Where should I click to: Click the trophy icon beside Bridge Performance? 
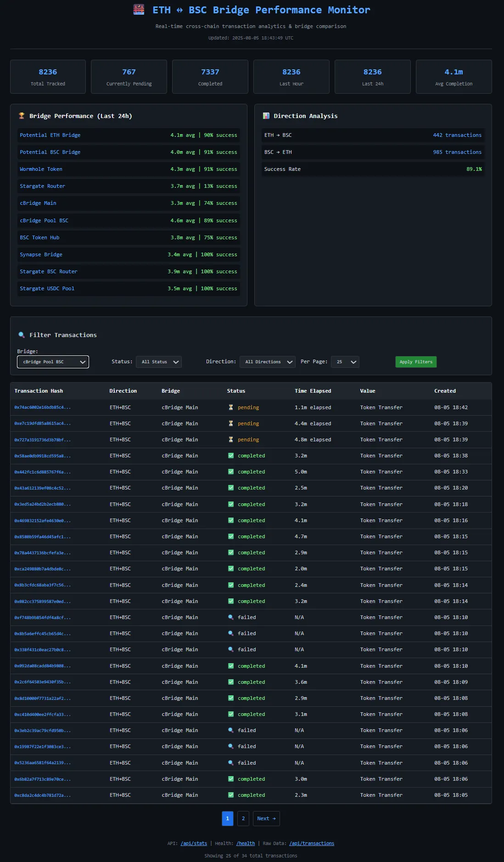tap(22, 116)
